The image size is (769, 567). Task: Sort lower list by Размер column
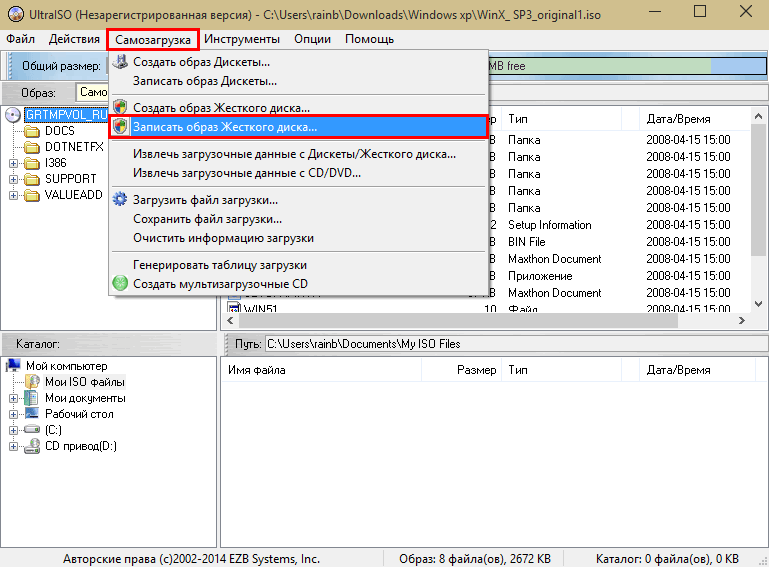461,370
